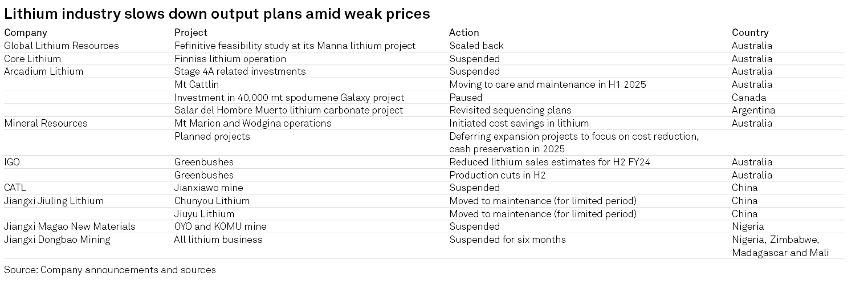Select the "Scaled back" action cell
This screenshot has height=288, width=868.
pyautogui.click(x=476, y=46)
